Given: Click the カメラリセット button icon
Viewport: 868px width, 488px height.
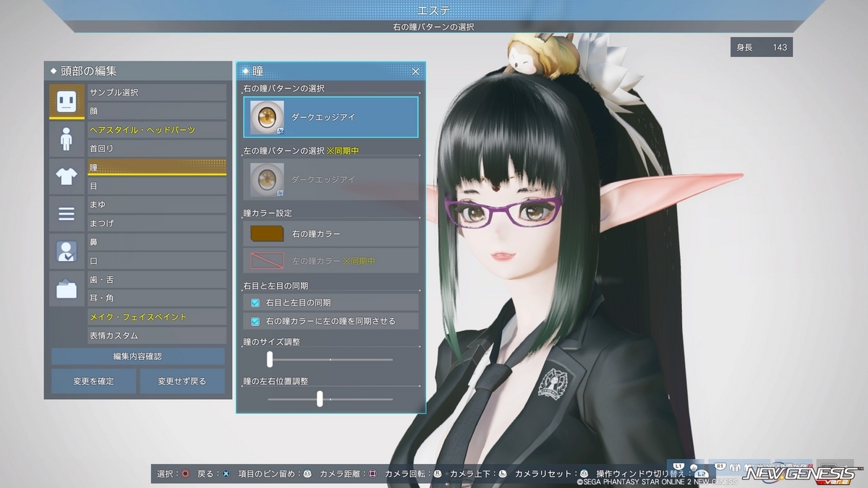Looking at the screenshot, I should click(584, 474).
